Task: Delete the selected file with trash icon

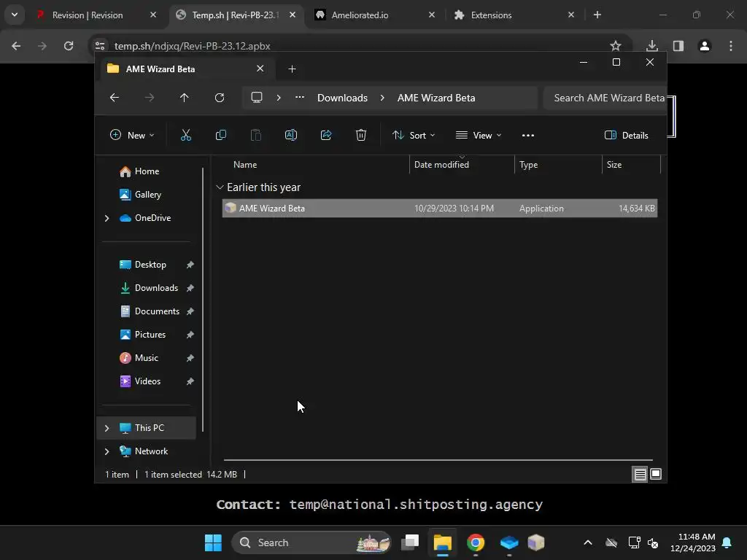Action: (x=361, y=135)
